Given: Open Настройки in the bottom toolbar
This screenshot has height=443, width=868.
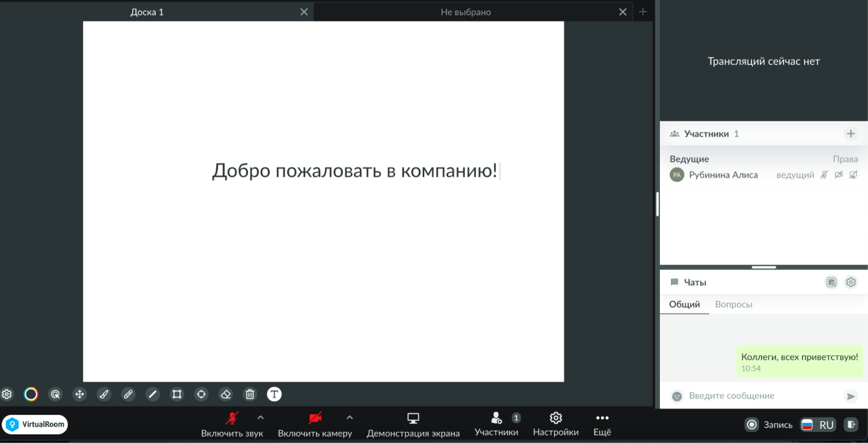Looking at the screenshot, I should point(556,425).
